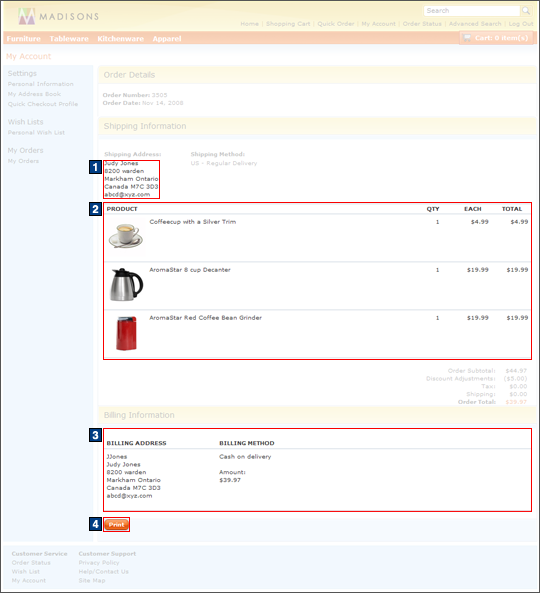Click the shopping cart icon

point(467,38)
